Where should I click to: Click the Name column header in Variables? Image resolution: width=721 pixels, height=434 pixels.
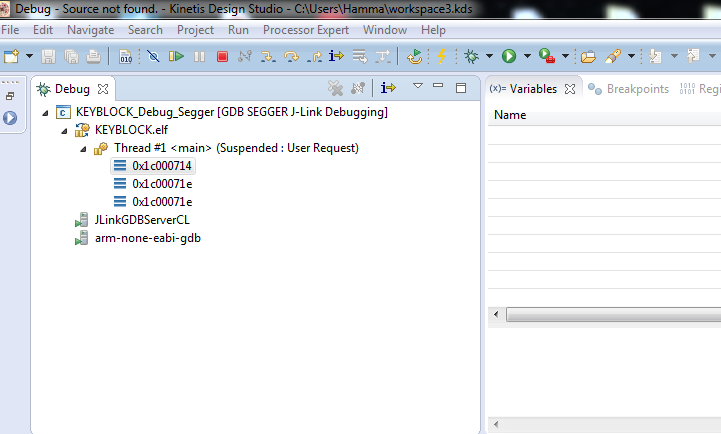(x=510, y=115)
